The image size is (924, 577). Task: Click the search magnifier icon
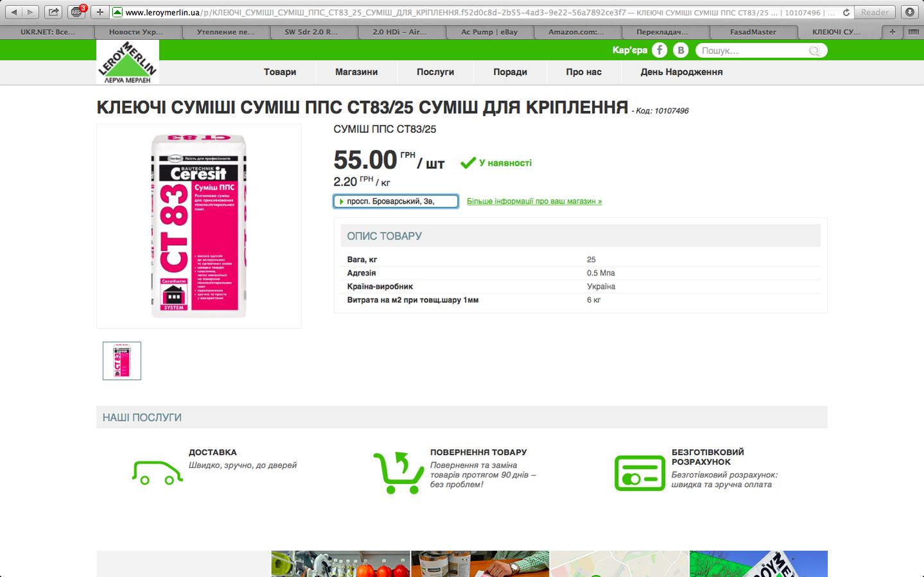click(814, 51)
